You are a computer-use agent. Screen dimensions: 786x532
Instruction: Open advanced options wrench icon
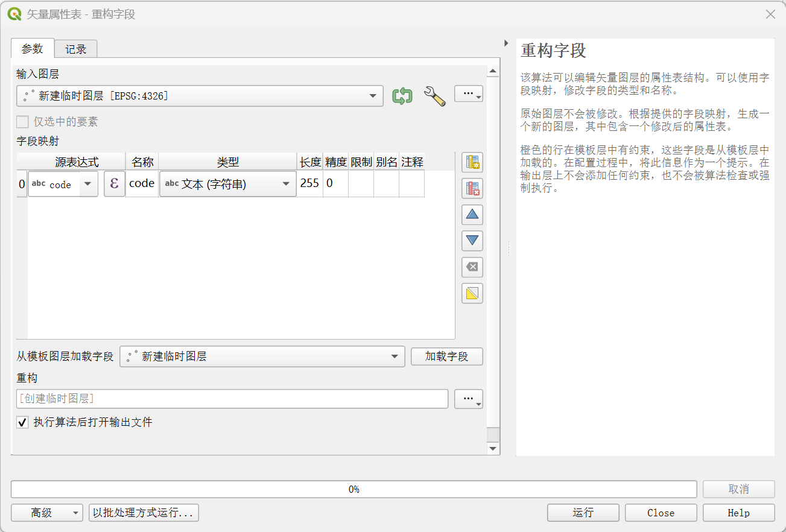click(x=434, y=96)
